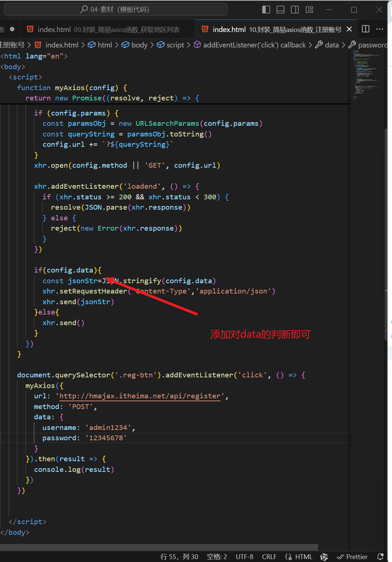The height and width of the screenshot is (562, 392).
Task: Split the editor to the right
Action: [x=366, y=29]
